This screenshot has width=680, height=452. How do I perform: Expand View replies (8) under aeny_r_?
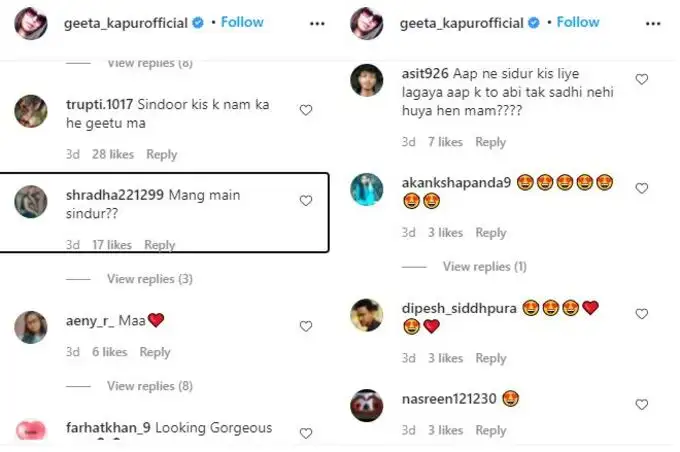tap(150, 386)
